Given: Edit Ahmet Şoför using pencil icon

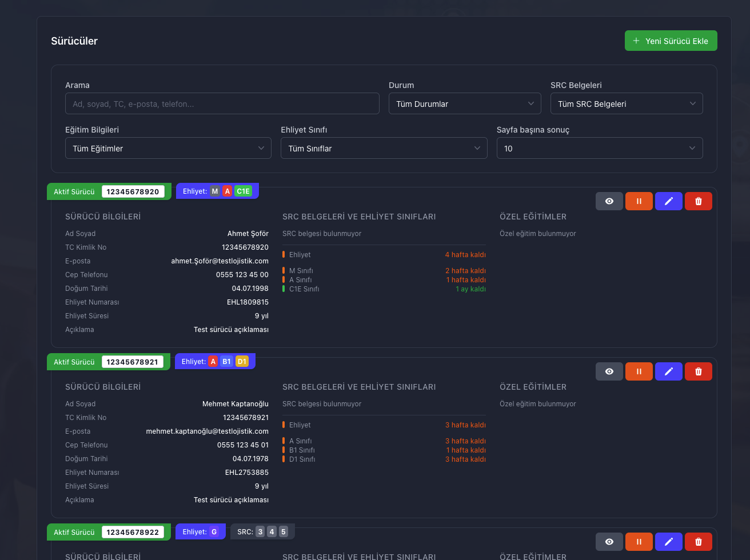Looking at the screenshot, I should point(668,201).
